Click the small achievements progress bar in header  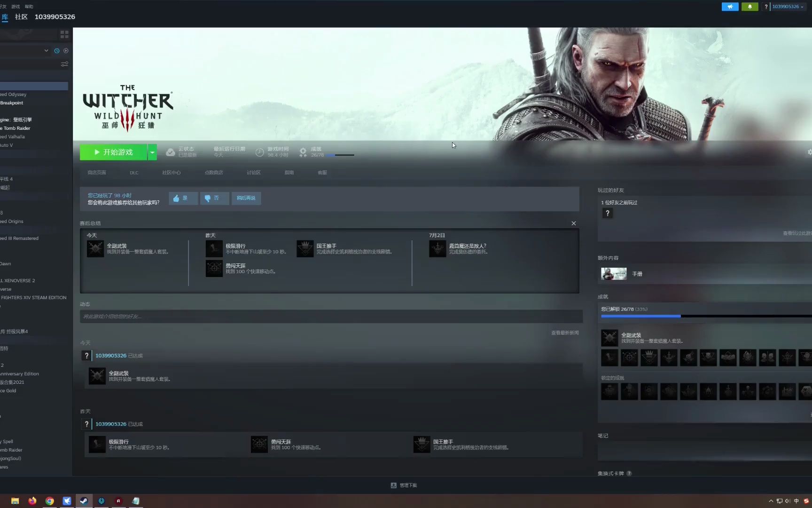coord(340,155)
